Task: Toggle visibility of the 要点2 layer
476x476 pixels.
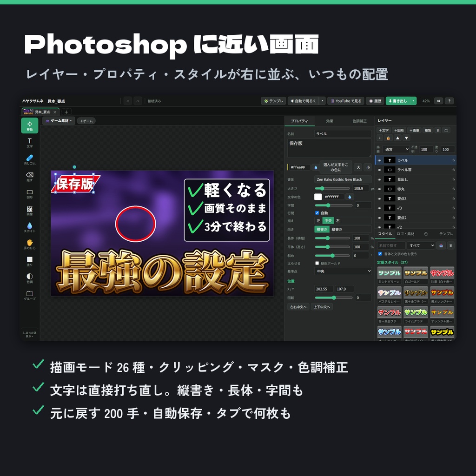Action: point(379,218)
